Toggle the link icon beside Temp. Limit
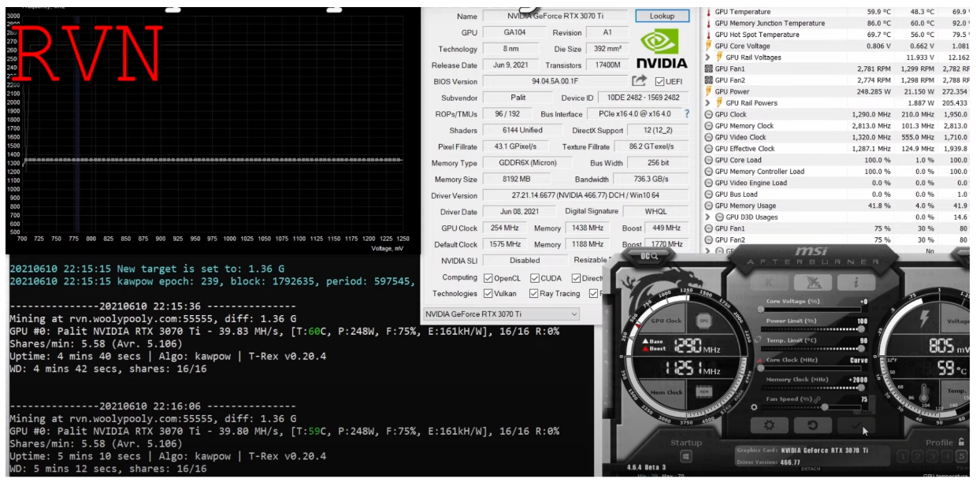 [x=759, y=340]
